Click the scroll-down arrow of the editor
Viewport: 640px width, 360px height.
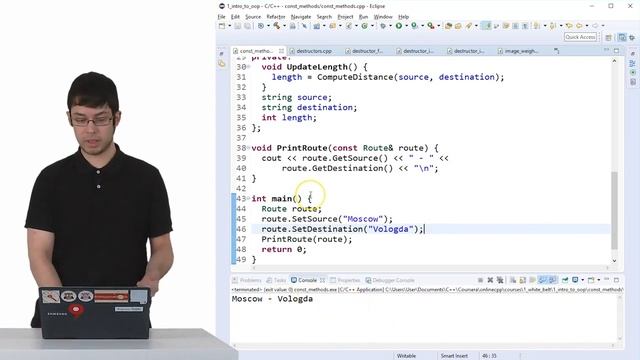tap(614, 260)
